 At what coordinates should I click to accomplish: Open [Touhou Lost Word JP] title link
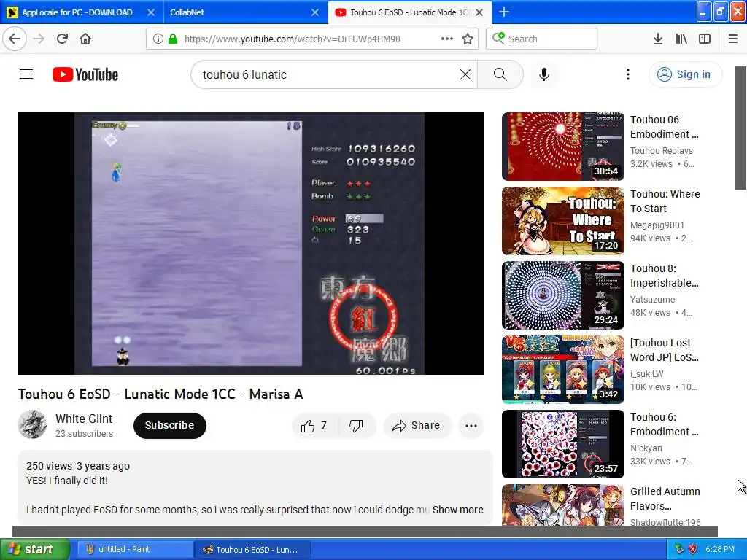(664, 349)
